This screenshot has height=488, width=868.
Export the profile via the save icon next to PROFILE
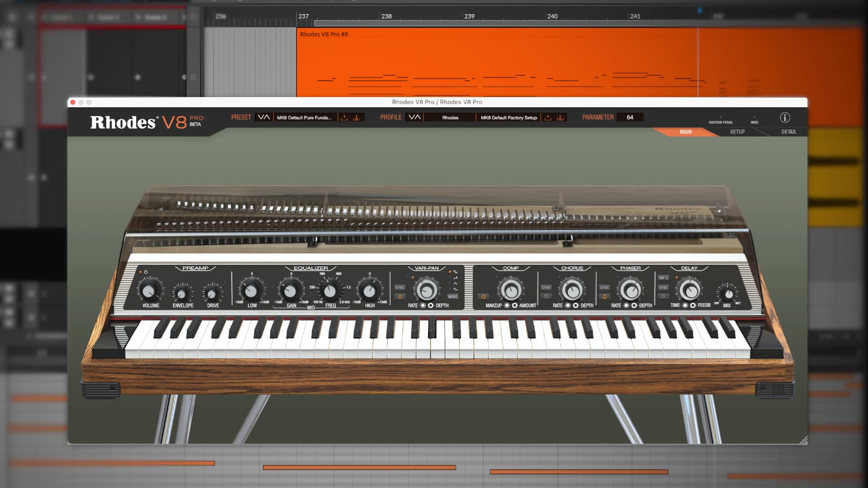click(561, 117)
